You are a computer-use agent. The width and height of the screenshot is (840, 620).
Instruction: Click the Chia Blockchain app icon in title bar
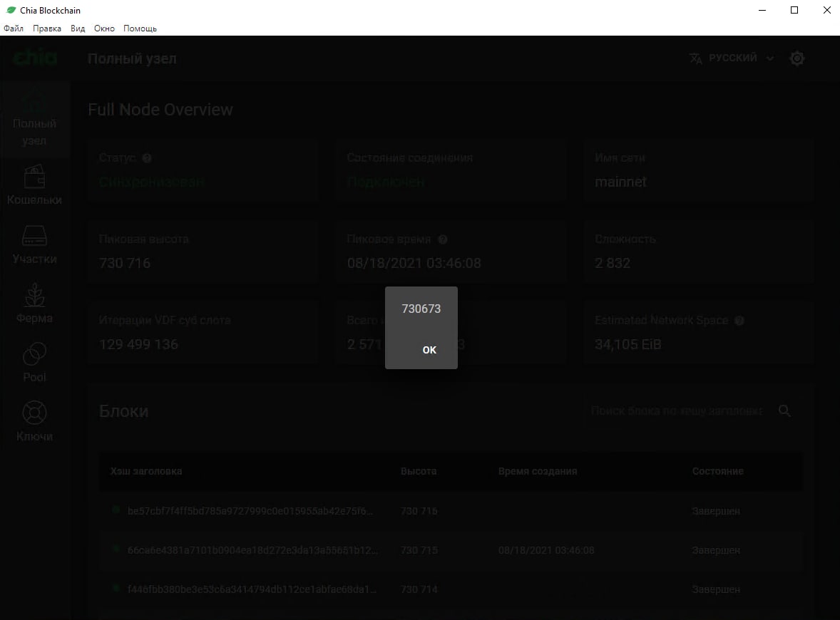(x=11, y=10)
